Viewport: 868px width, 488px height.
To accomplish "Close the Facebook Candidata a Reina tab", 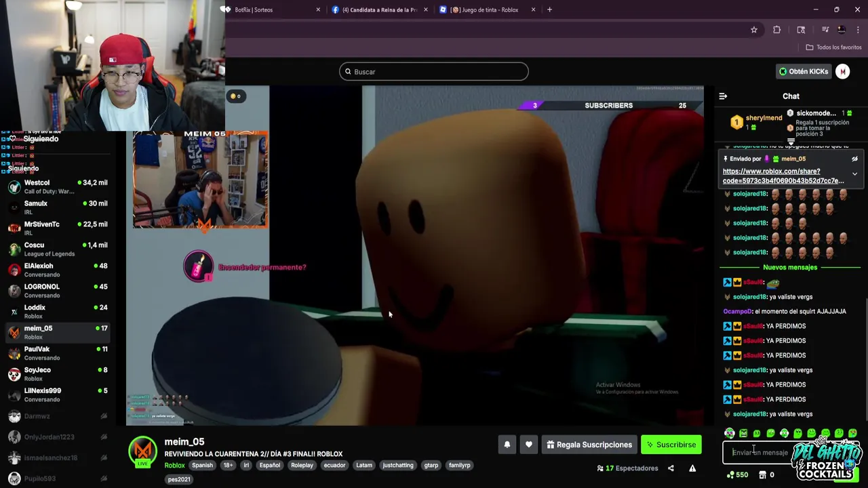I will (426, 9).
